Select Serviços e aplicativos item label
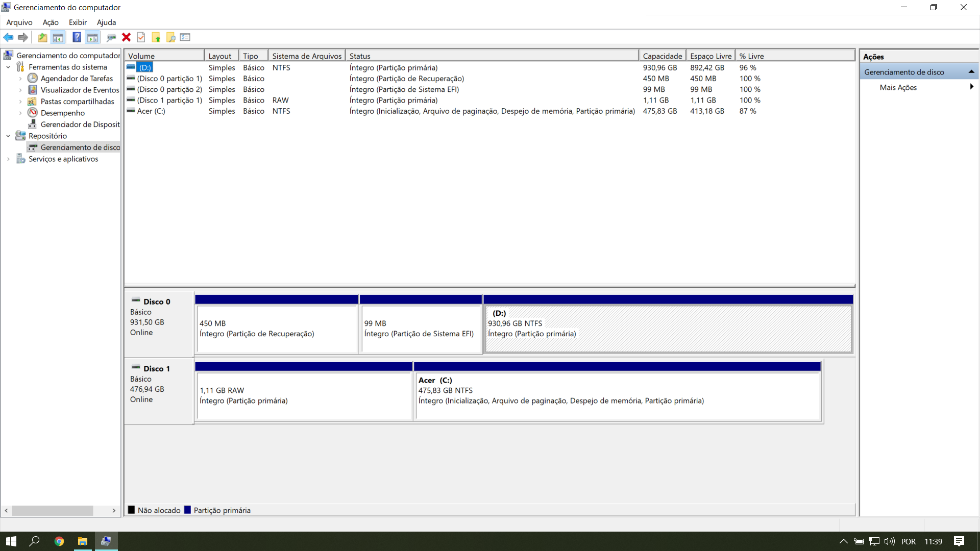980x551 pixels. (63, 159)
